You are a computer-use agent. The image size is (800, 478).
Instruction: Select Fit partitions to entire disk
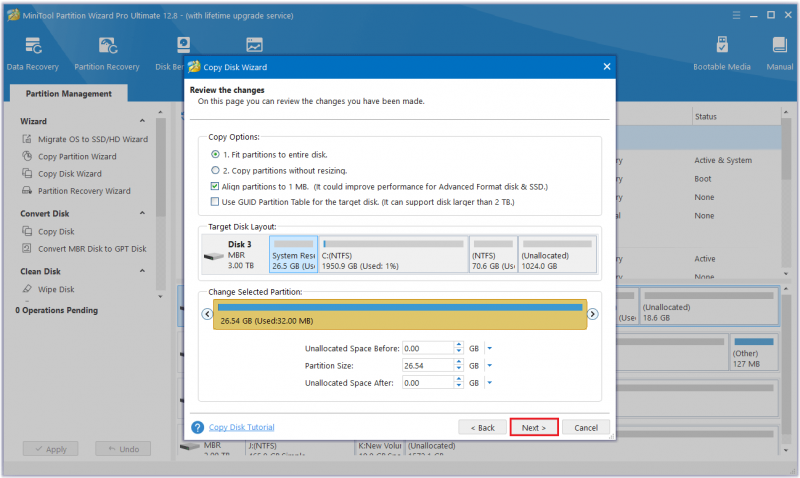215,154
